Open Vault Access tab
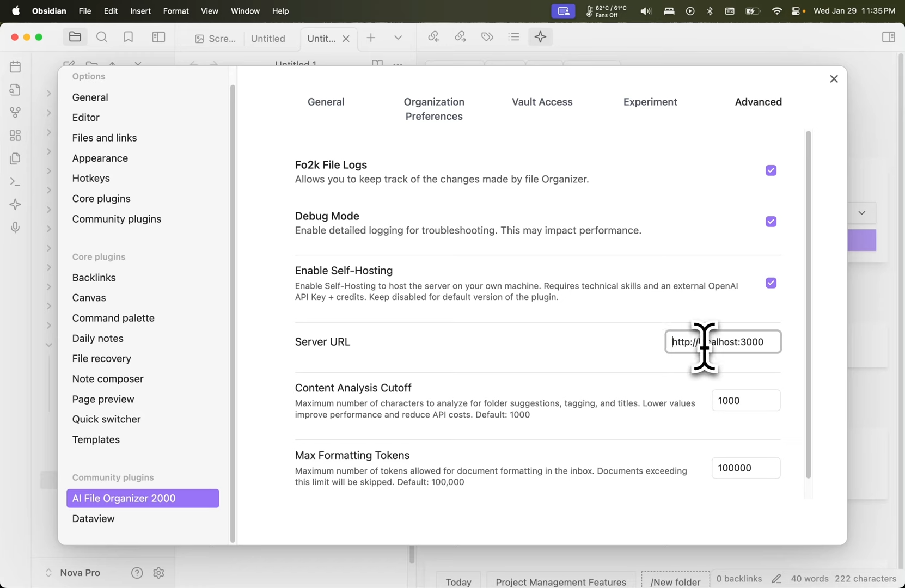Viewport: 905px width, 588px height. pos(542,102)
